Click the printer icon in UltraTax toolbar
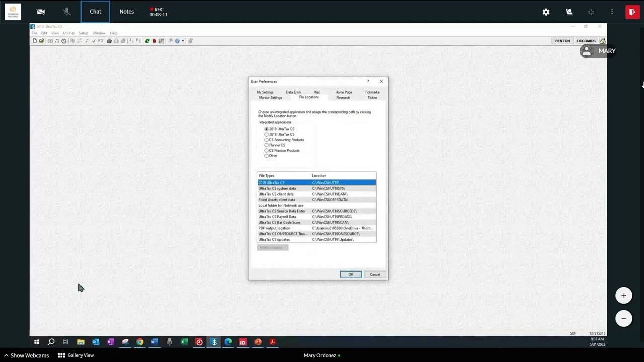This screenshot has height=362, width=644. (x=109, y=41)
